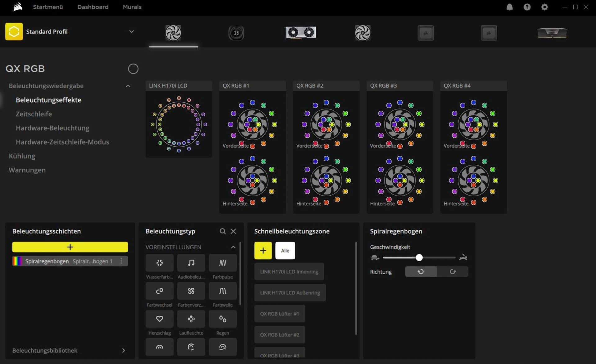
Task: Click the yellow Standard Profil hexagon icon
Action: tap(14, 31)
